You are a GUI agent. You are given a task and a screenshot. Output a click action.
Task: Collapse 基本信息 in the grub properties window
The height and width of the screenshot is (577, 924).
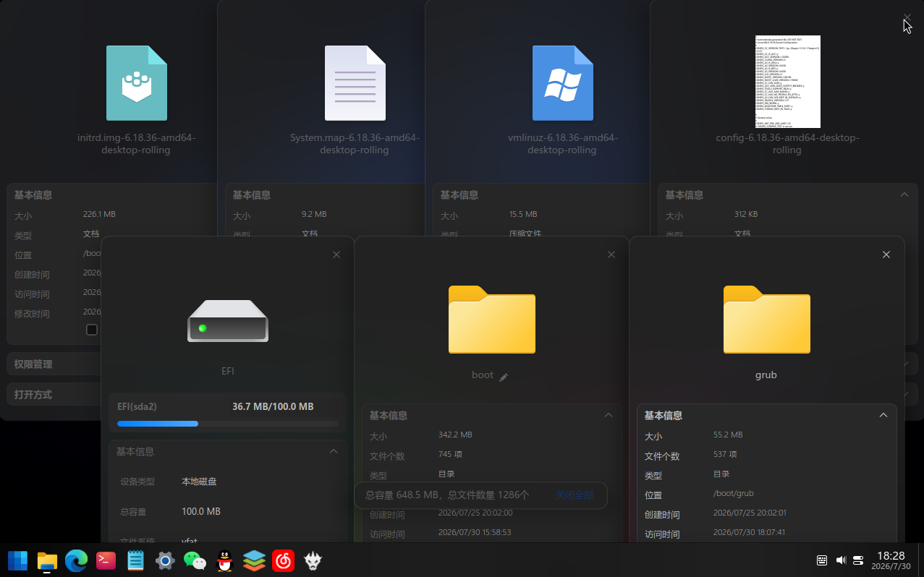[x=883, y=415]
